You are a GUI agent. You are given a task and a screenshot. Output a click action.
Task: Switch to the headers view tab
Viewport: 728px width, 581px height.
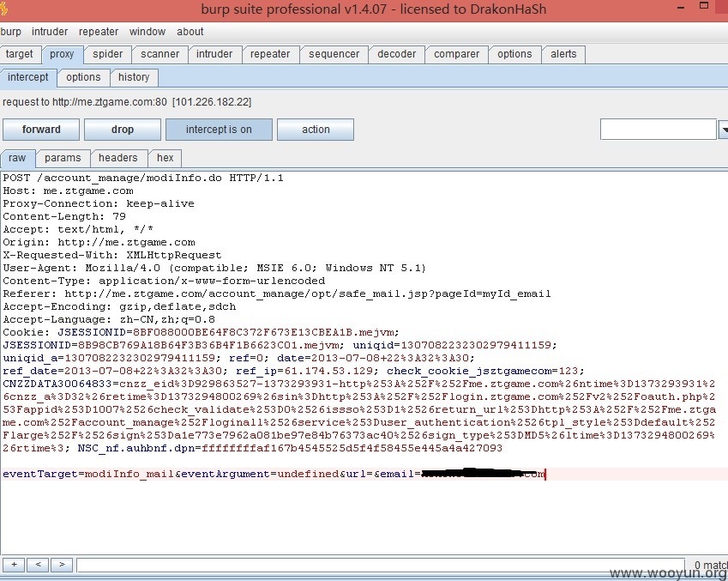[118, 158]
